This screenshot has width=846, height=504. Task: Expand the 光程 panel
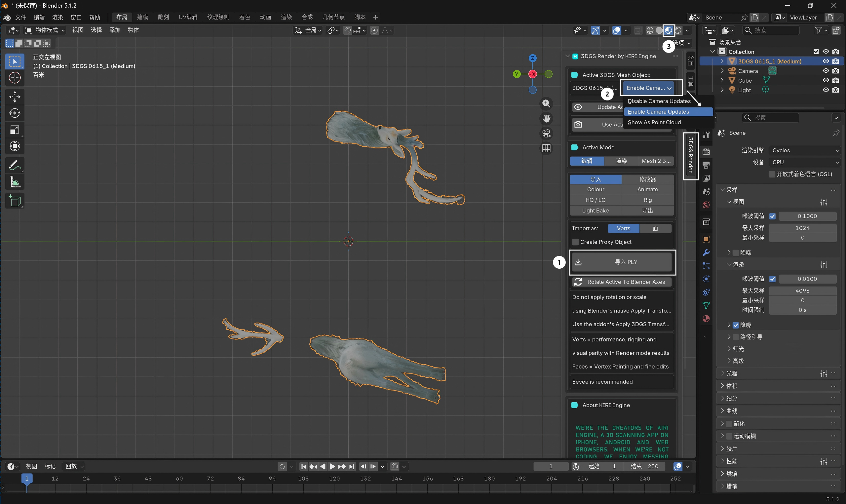[x=732, y=373]
